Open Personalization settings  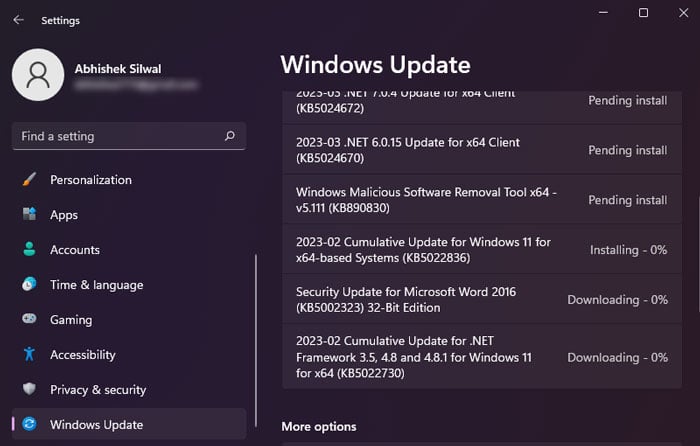point(129,179)
